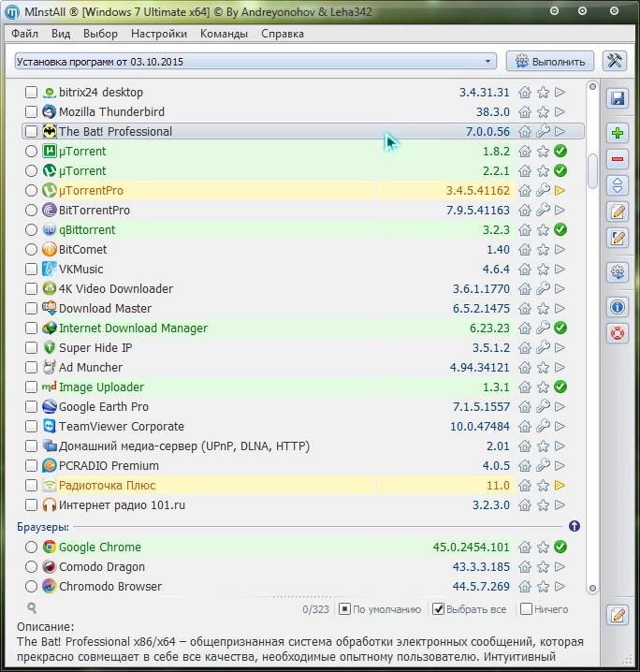Screen dimensions: 640x672
Task: Toggle the По умолчанию checkbox
Action: point(344,609)
